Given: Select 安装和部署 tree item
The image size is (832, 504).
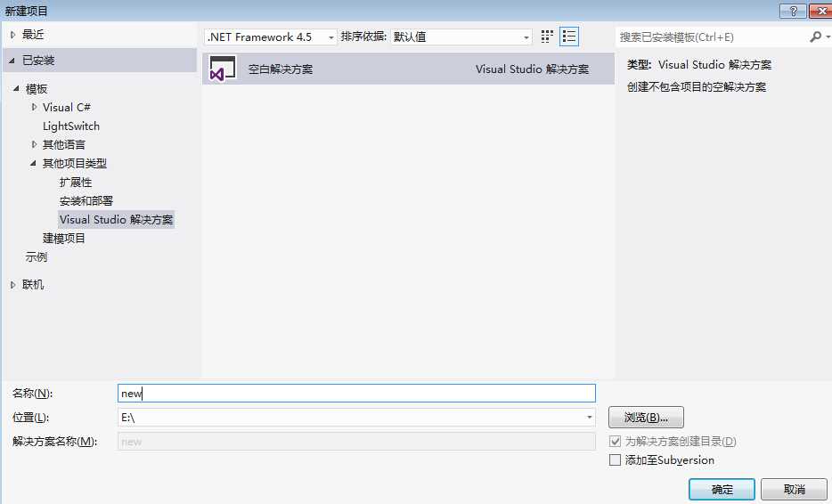Looking at the screenshot, I should coord(86,201).
